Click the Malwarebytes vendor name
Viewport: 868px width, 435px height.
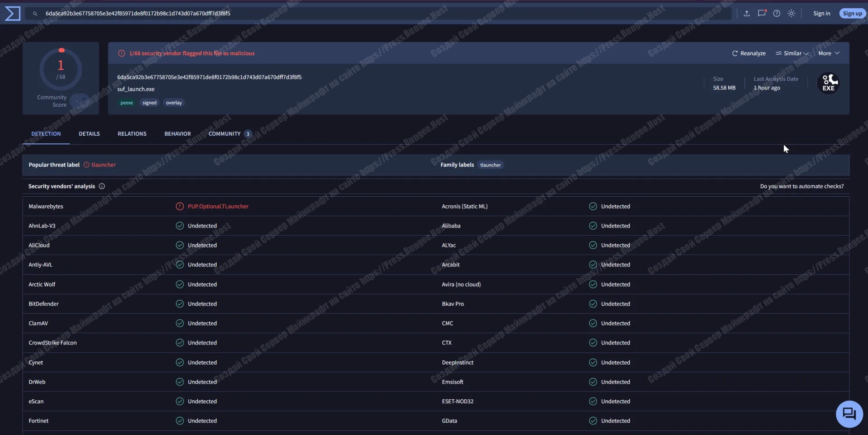point(46,207)
